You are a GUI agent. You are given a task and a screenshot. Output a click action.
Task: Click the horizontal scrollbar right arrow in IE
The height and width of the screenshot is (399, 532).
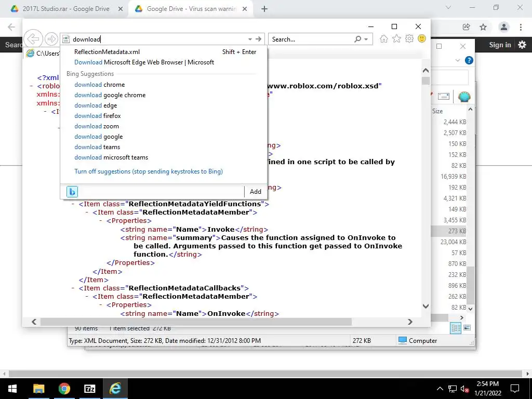coord(410,322)
